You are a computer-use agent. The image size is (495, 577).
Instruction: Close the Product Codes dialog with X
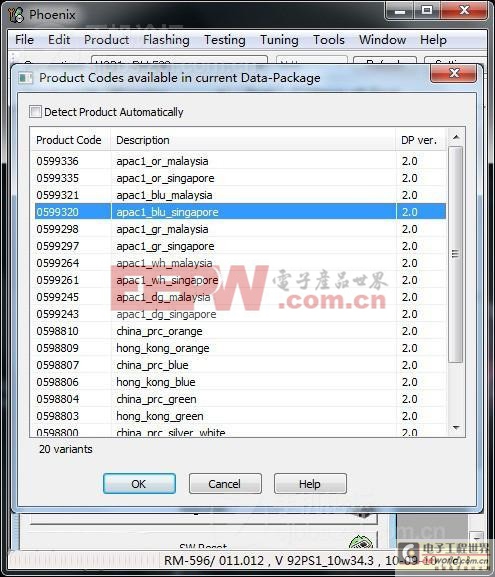point(454,74)
